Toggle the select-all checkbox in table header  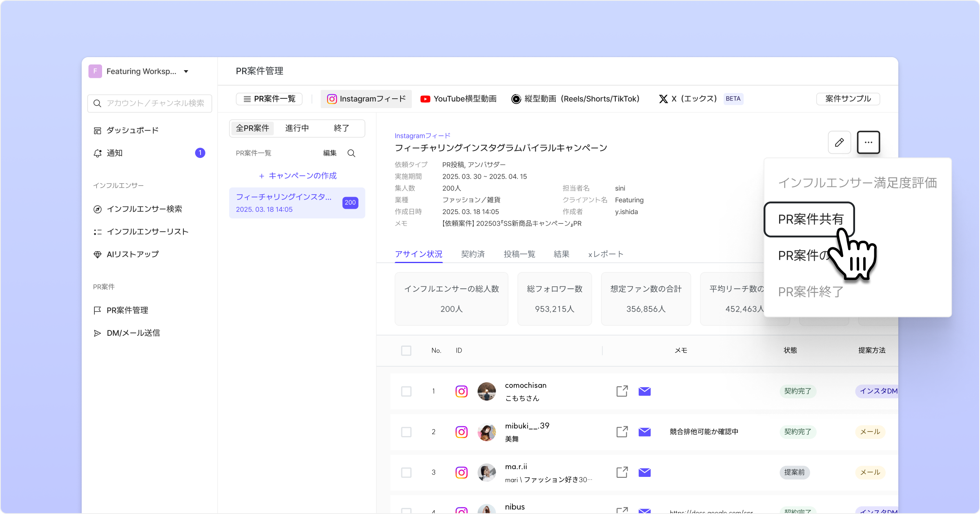pos(406,350)
